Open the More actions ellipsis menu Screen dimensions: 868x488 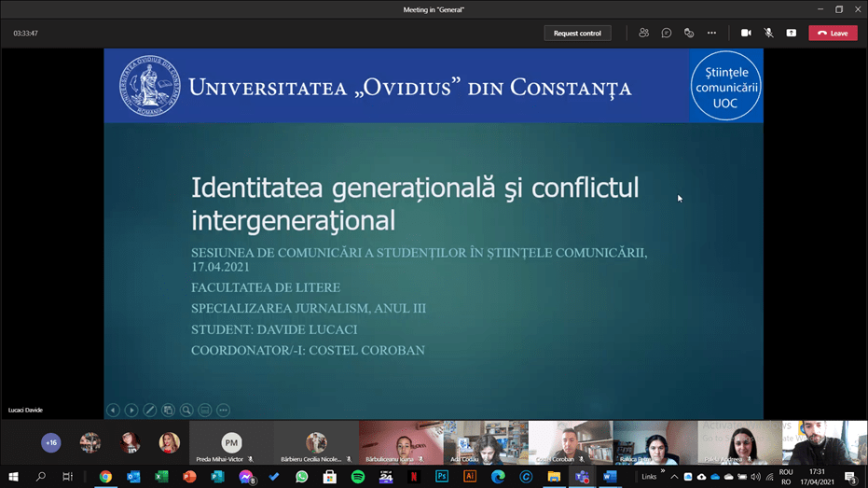click(711, 33)
